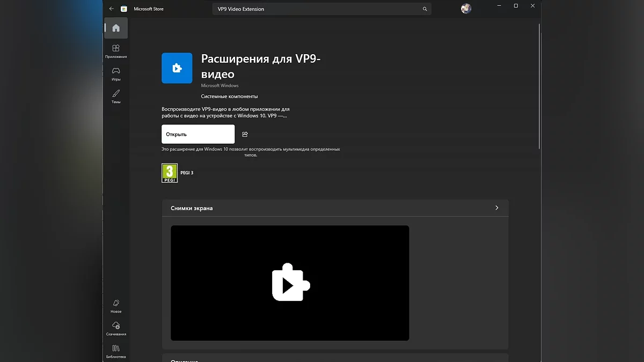Click the share icon beside Открыть

pyautogui.click(x=245, y=134)
